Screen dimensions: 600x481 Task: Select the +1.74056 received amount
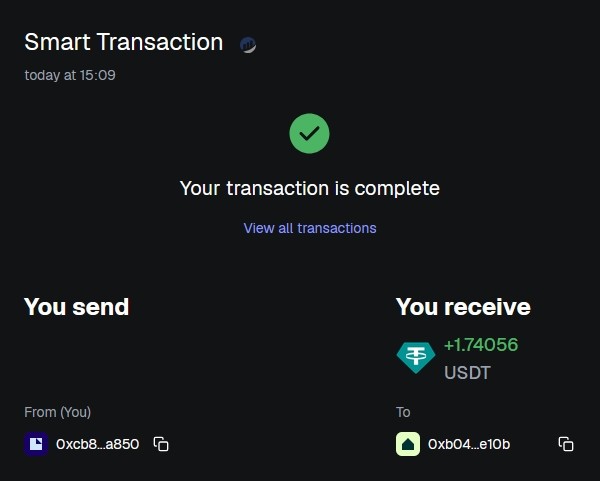click(x=481, y=345)
